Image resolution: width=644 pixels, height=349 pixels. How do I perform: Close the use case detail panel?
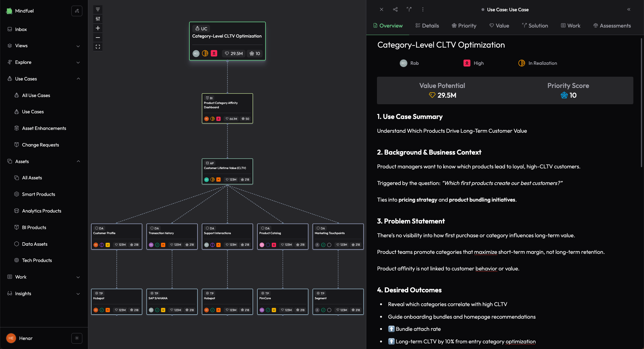pyautogui.click(x=381, y=9)
